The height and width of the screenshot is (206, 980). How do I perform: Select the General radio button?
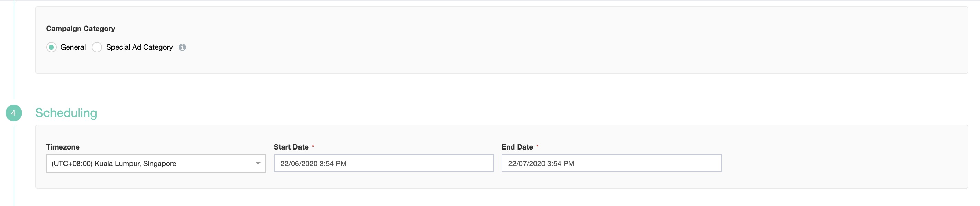pos(51,47)
